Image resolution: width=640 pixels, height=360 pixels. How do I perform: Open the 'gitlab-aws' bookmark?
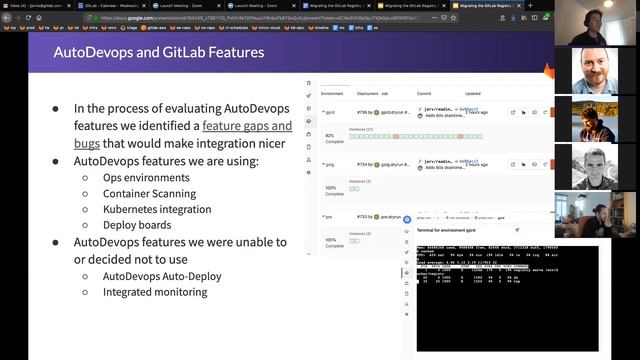coord(153,28)
